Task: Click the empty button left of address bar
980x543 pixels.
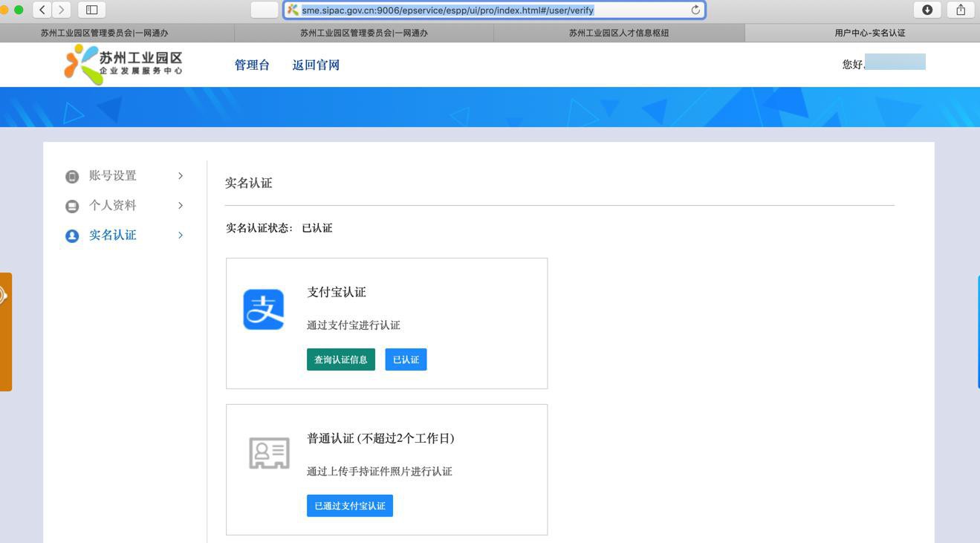Action: 265,10
